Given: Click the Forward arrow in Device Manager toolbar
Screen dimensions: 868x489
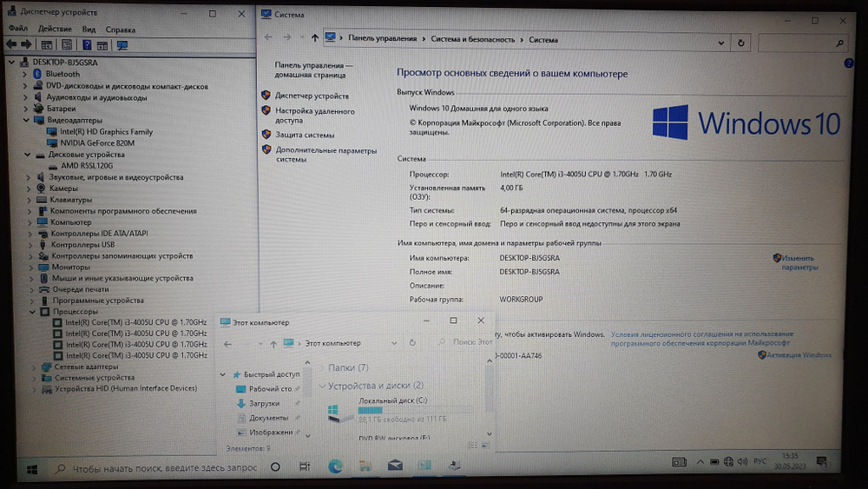Looking at the screenshot, I should click(26, 44).
